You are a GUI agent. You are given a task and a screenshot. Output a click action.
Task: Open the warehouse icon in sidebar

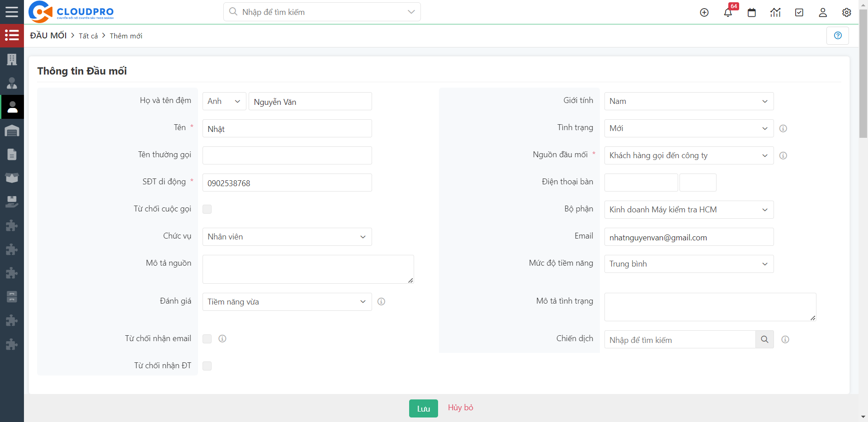click(12, 131)
